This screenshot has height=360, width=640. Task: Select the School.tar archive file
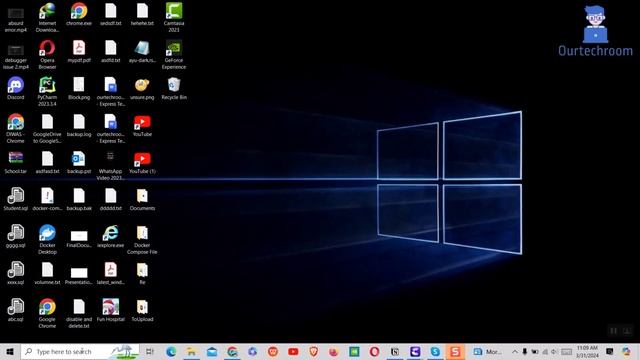[x=16, y=162]
